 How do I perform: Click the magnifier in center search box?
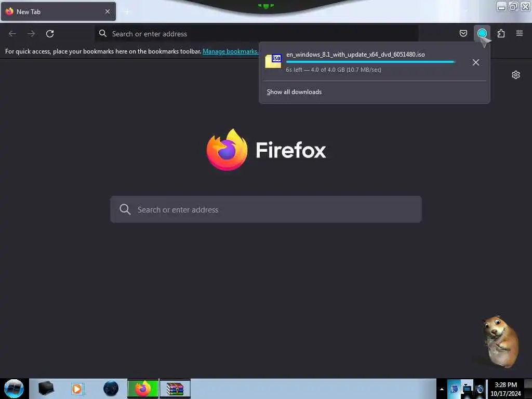click(x=125, y=209)
